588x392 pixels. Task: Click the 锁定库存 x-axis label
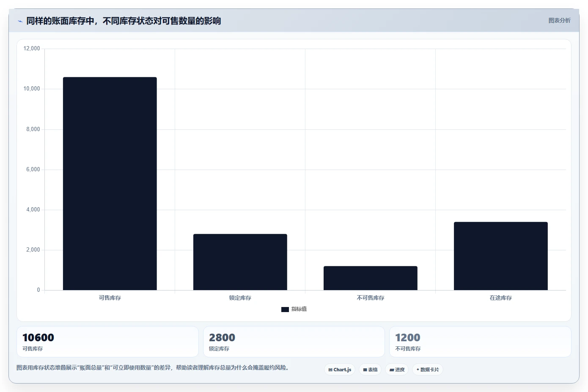click(x=240, y=298)
